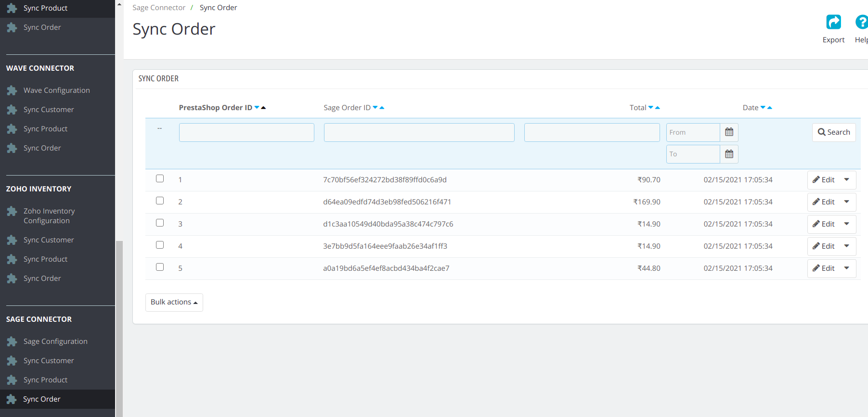
Task: Open the To date calendar icon
Action: tap(729, 154)
